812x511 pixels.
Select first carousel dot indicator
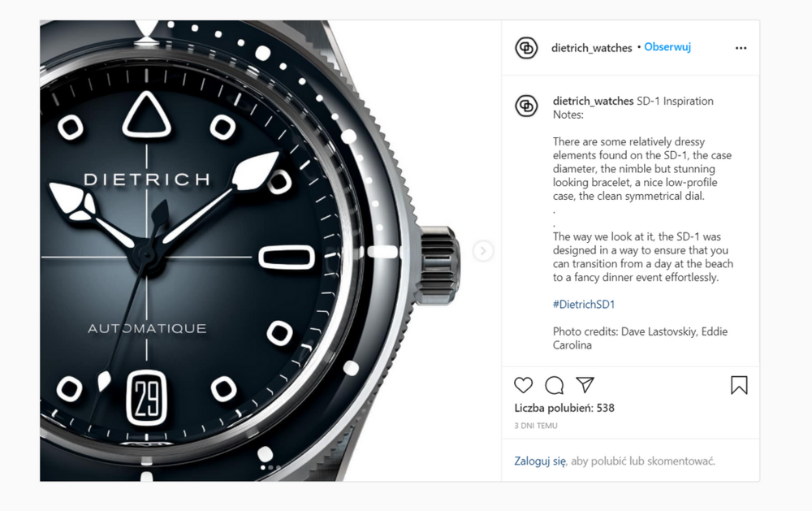tap(263, 467)
